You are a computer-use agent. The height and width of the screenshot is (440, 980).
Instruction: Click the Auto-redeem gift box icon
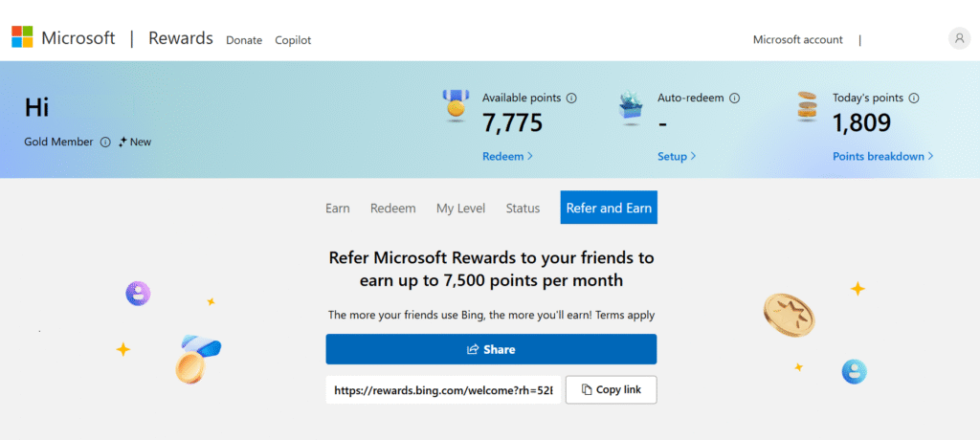(630, 109)
